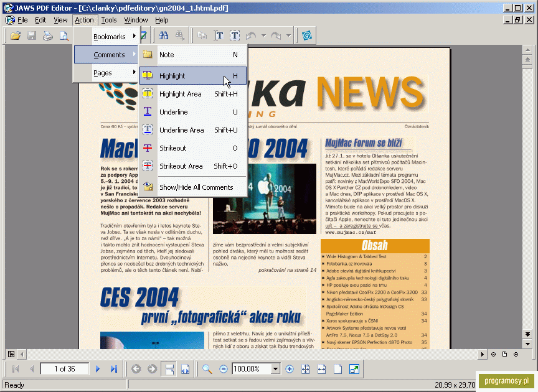Image resolution: width=538 pixels, height=392 pixels.
Task: Choose Highlight Area from the submenu
Action: pos(193,93)
